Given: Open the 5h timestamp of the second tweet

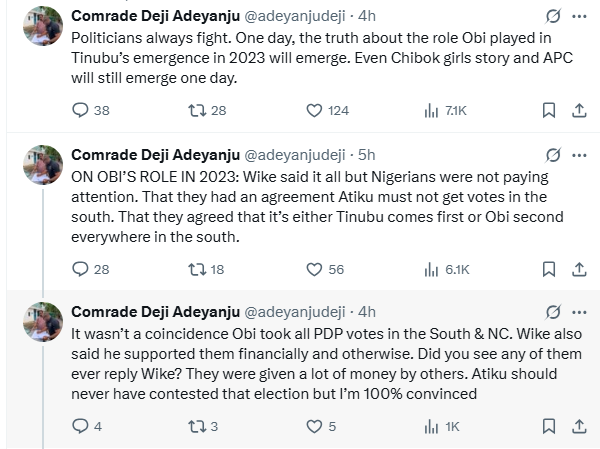Looking at the screenshot, I should (x=366, y=155).
